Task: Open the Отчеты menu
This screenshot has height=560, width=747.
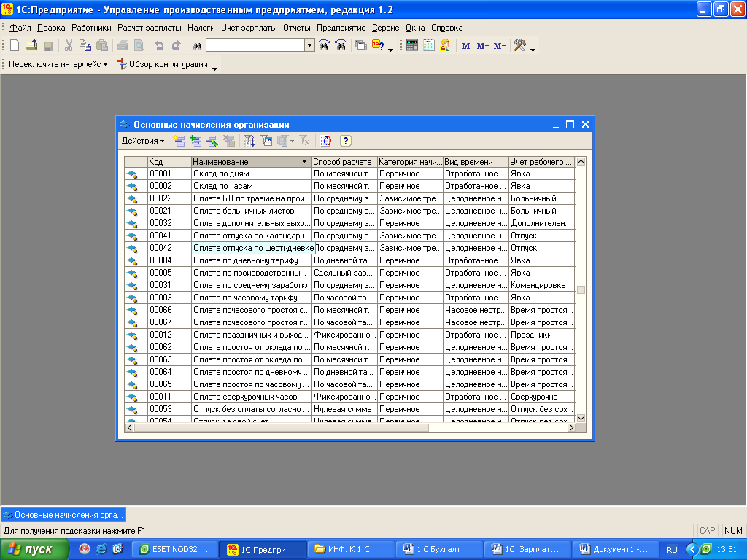Action: [x=297, y=28]
